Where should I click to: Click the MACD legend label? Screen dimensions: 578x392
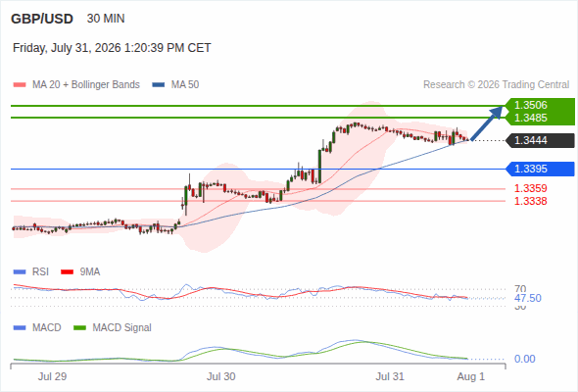pyautogui.click(x=47, y=328)
